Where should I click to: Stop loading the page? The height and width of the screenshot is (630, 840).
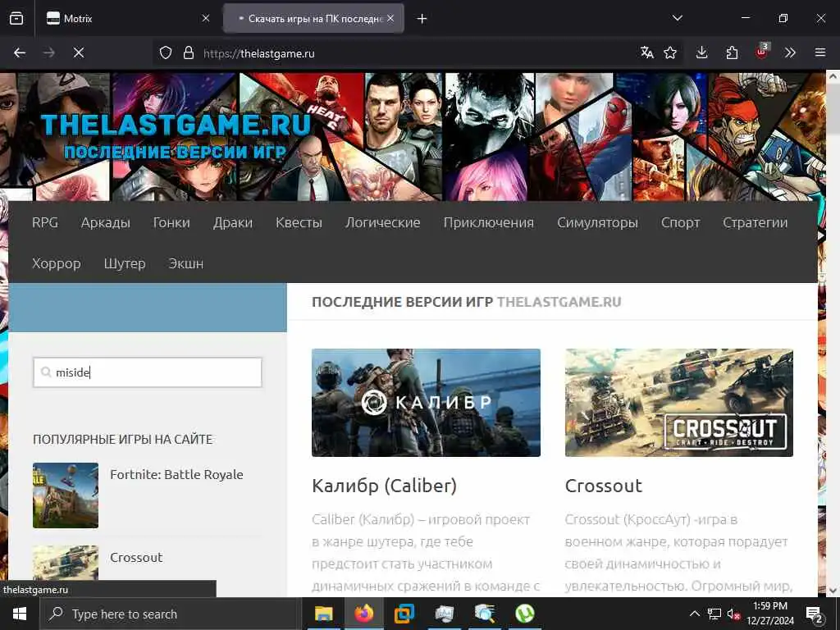(x=78, y=52)
